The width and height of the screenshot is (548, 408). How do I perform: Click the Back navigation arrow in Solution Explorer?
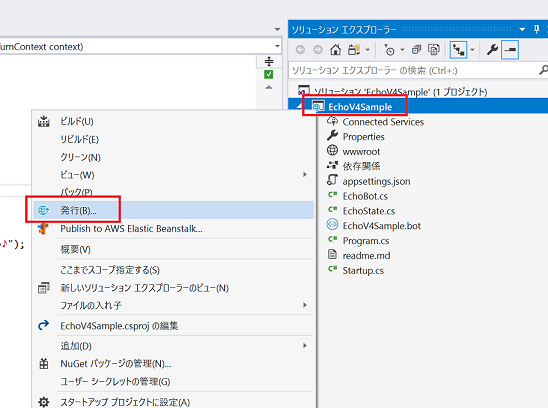300,50
